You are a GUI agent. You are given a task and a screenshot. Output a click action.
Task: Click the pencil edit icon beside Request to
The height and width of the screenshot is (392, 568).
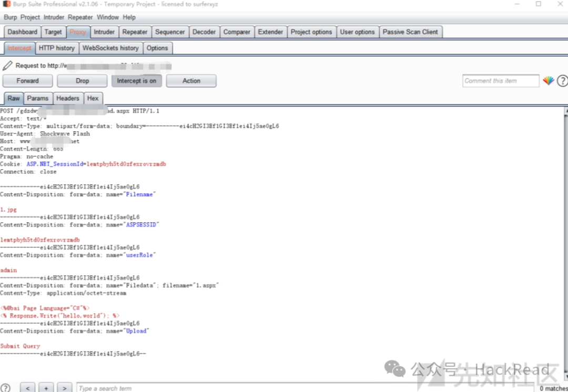(7, 66)
